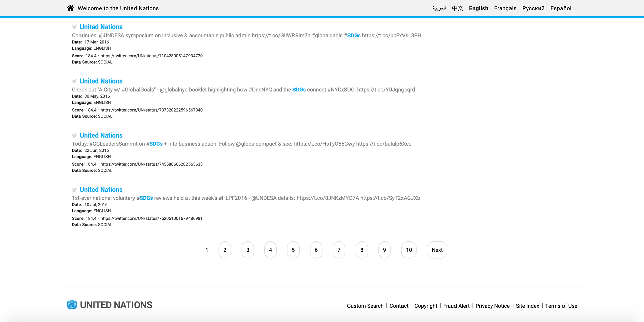Click Twitter bird icon beside 22 Jun result
Image resolution: width=644 pixels, height=322 pixels.
(74, 136)
